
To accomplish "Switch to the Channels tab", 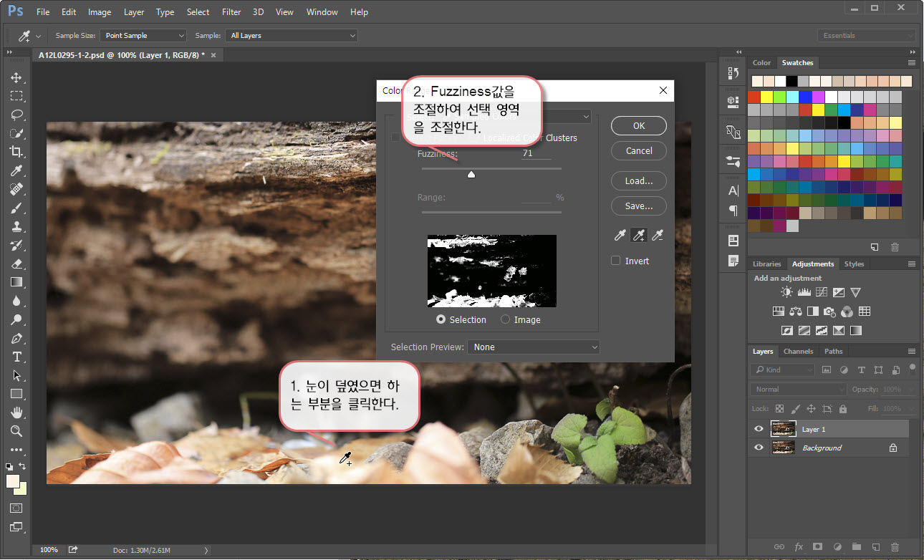I will tap(798, 352).
